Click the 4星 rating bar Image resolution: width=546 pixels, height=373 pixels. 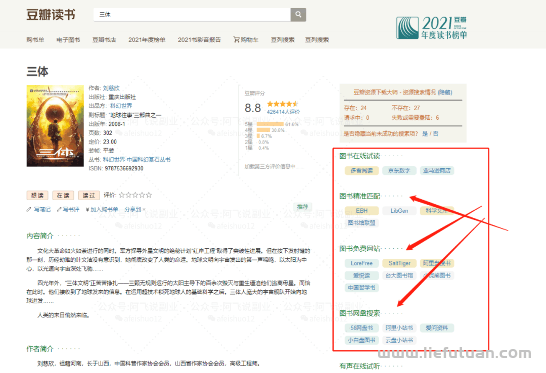pyautogui.click(x=264, y=130)
